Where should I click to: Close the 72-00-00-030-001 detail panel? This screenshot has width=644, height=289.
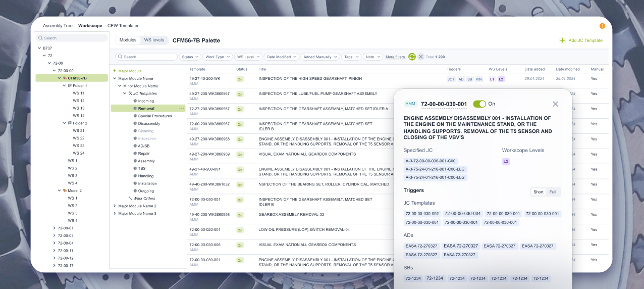[x=555, y=104]
